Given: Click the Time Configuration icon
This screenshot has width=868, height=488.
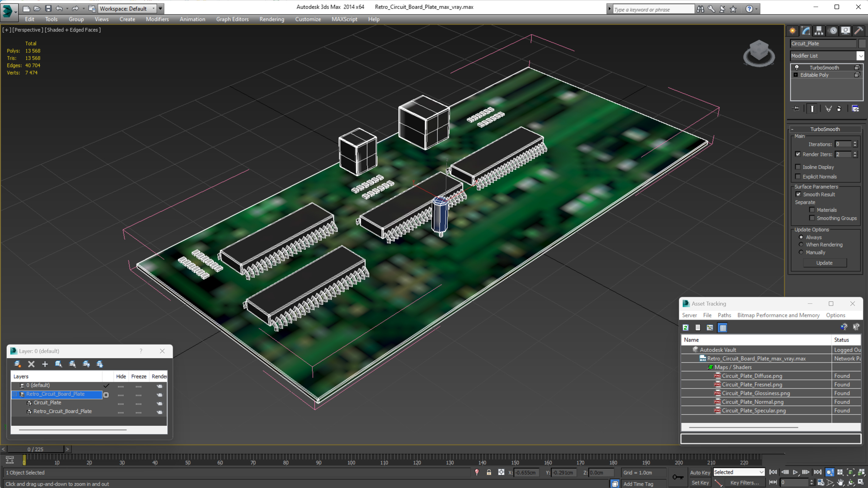Looking at the screenshot, I should [x=821, y=482].
